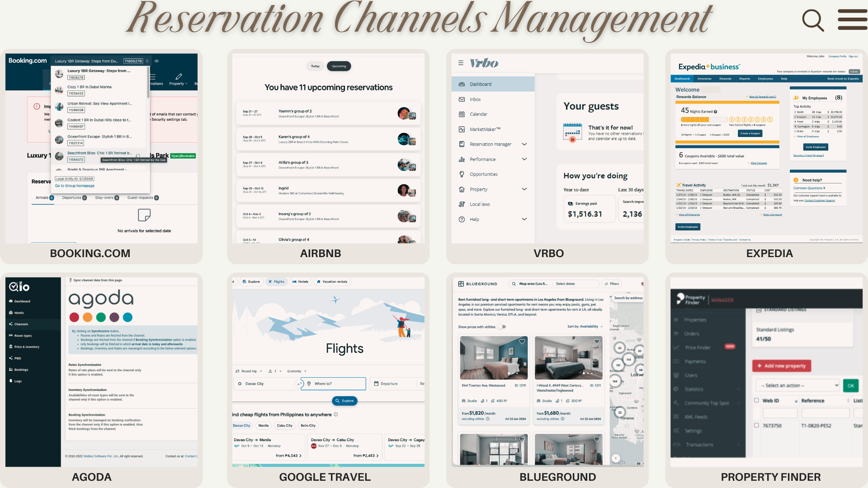Click the search magnifier icon in header
This screenshot has height=488, width=868.
coord(813,20)
